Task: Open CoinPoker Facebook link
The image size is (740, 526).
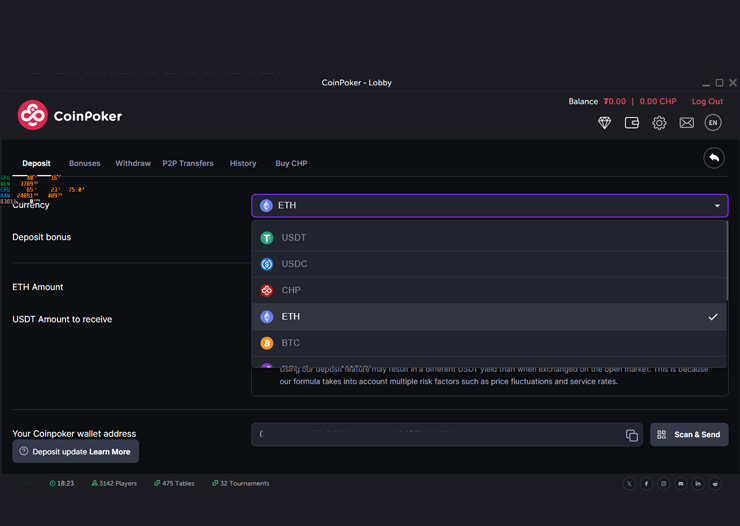Action: 646,484
